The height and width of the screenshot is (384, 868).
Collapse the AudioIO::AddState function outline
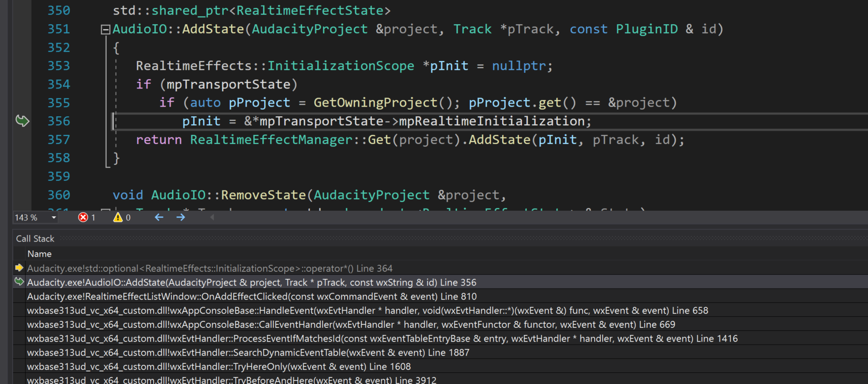105,29
